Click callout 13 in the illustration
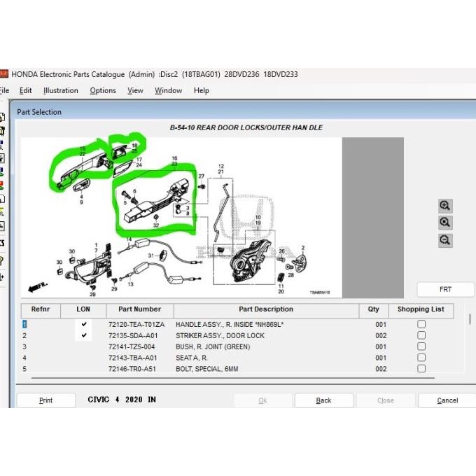Viewport: 476px width, 476px height. coord(130,284)
